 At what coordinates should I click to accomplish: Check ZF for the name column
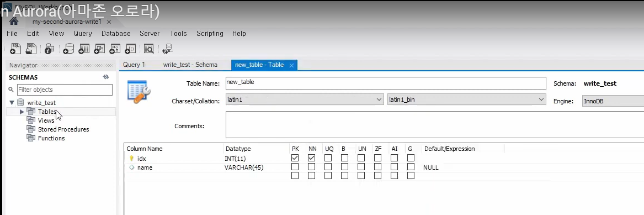[x=378, y=167]
